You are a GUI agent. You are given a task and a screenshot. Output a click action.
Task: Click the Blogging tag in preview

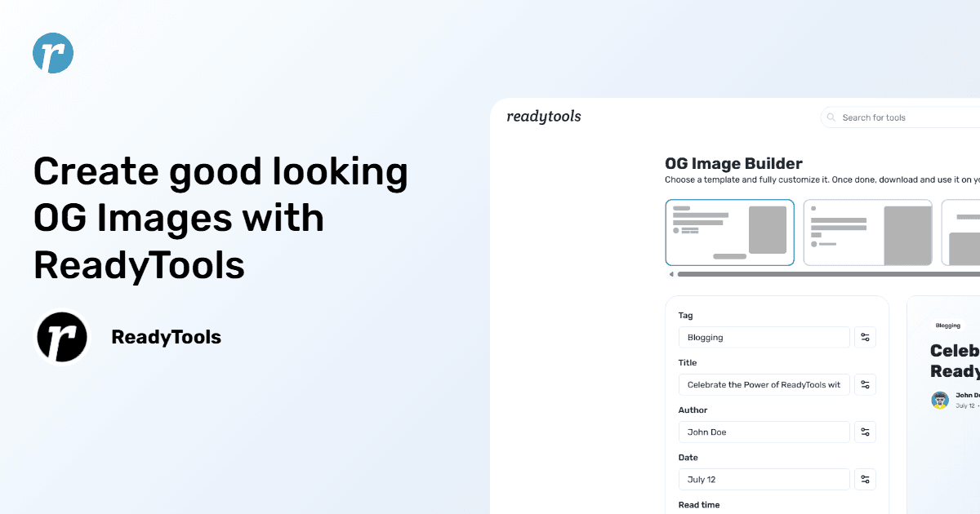pyautogui.click(x=948, y=326)
